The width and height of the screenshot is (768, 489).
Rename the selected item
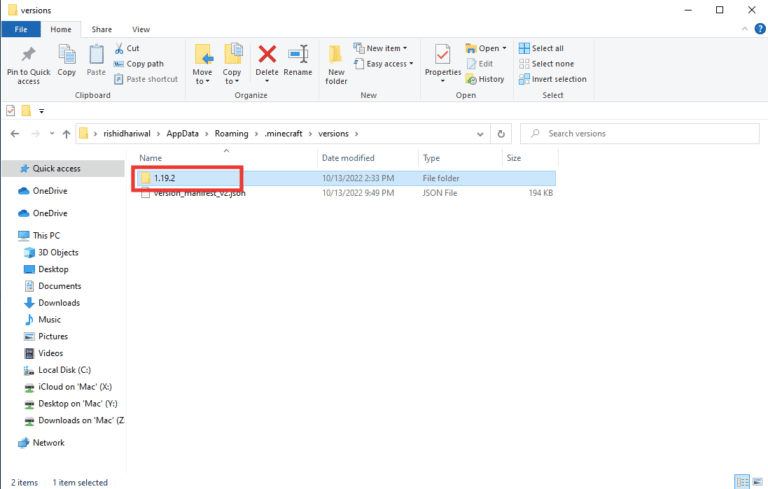tap(298, 61)
